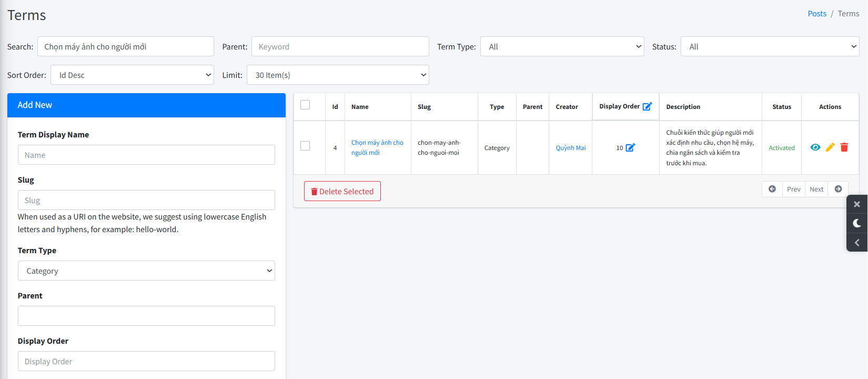
Task: Check the select-all checkbox in table header
Action: (305, 105)
